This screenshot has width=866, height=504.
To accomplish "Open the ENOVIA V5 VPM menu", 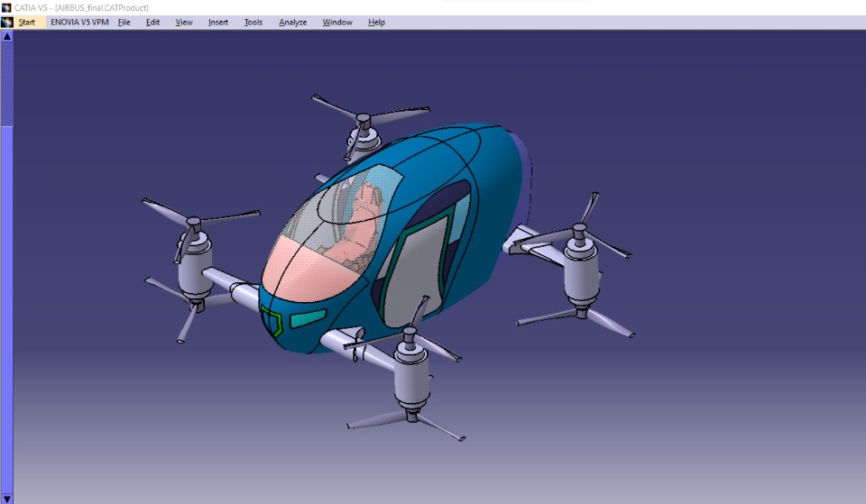I will click(79, 22).
